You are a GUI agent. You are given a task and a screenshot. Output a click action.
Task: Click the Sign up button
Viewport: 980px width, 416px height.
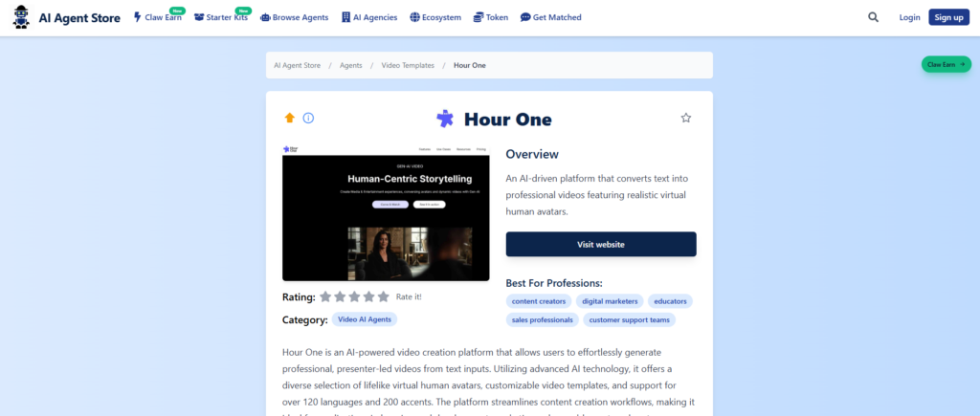click(948, 17)
